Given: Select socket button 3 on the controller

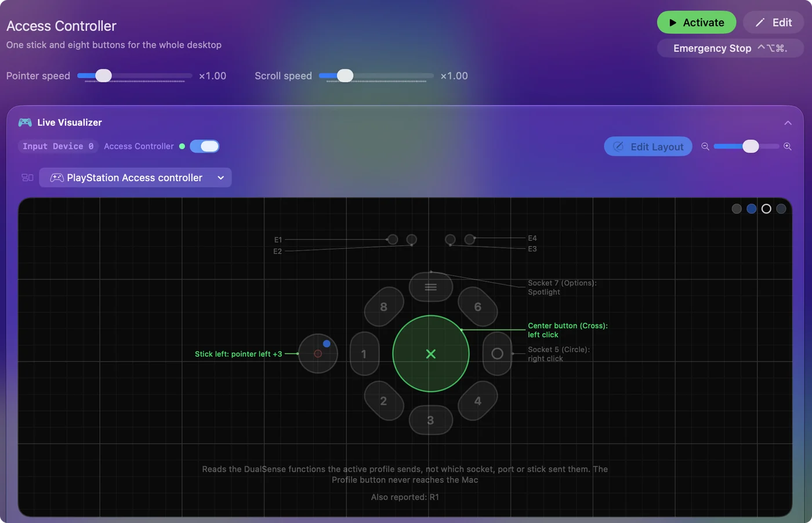Looking at the screenshot, I should coord(431,420).
